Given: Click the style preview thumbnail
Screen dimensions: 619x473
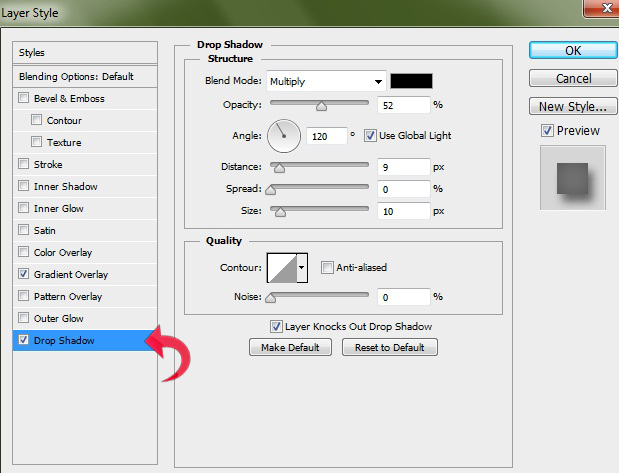Looking at the screenshot, I should [572, 177].
